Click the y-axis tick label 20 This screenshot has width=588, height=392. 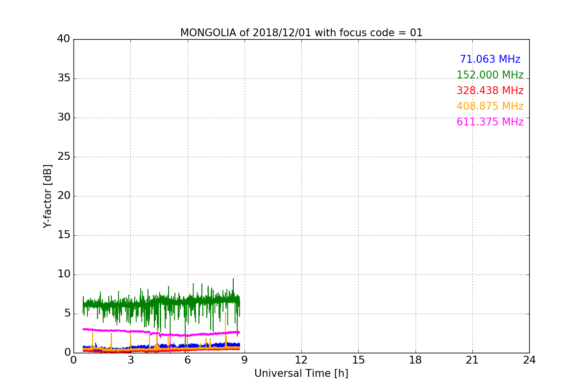tap(64, 196)
